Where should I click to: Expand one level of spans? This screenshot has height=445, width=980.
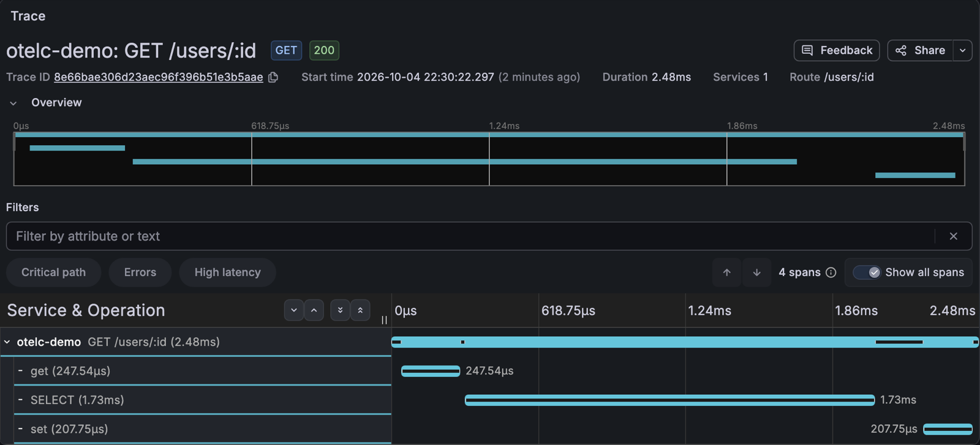point(294,310)
